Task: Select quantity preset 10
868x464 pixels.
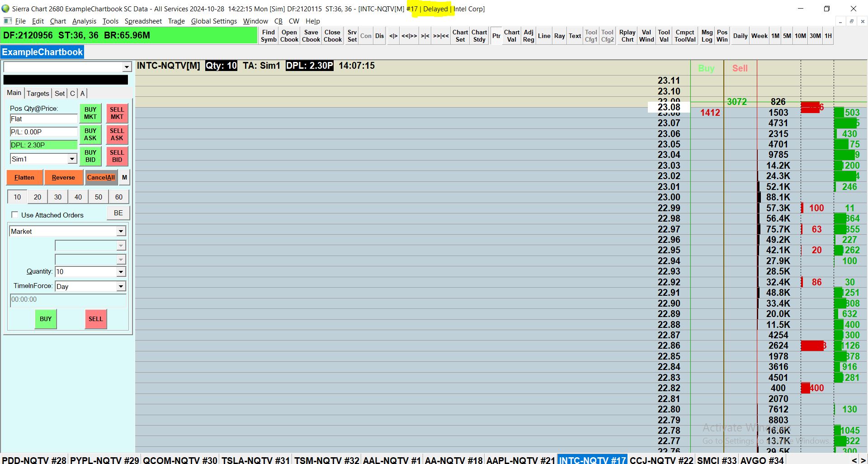Action: (x=17, y=197)
